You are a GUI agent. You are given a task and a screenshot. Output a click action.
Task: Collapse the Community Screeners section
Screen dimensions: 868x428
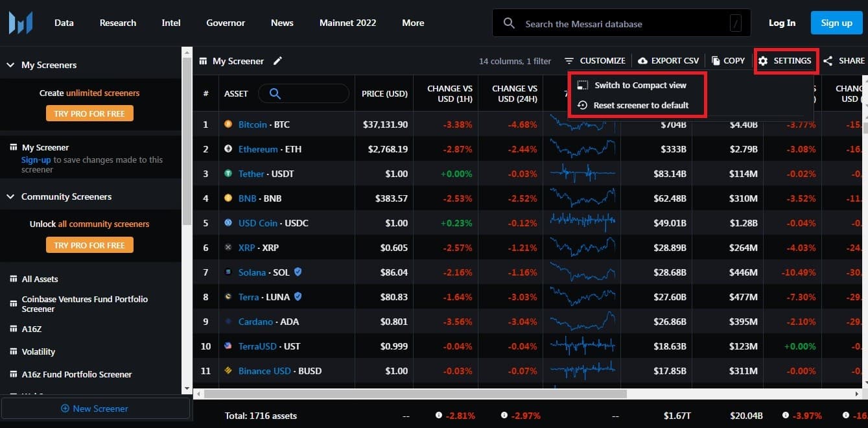(x=10, y=196)
